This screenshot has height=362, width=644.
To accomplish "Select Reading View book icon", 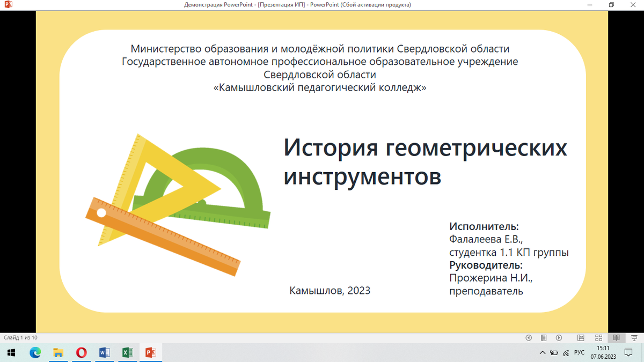I will click(x=617, y=338).
